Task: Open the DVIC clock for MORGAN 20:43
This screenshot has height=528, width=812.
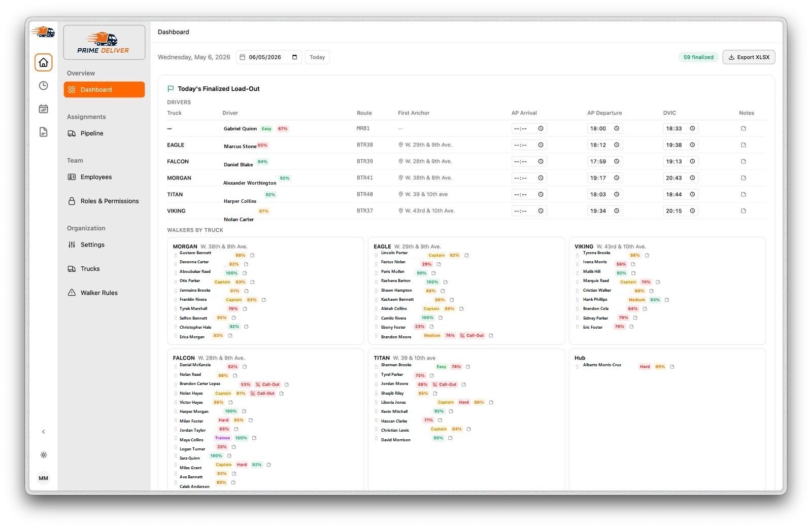Action: tap(692, 178)
